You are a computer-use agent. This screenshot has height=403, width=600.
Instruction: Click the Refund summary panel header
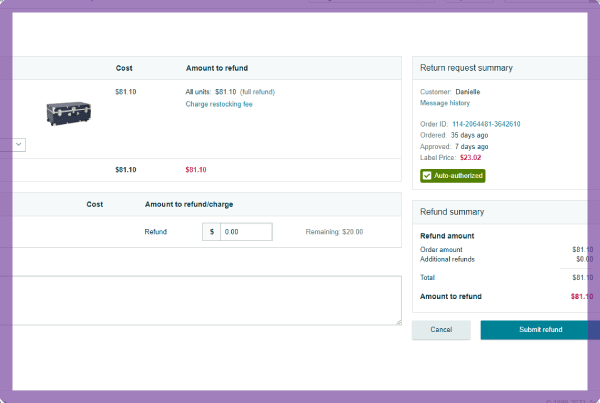point(452,212)
